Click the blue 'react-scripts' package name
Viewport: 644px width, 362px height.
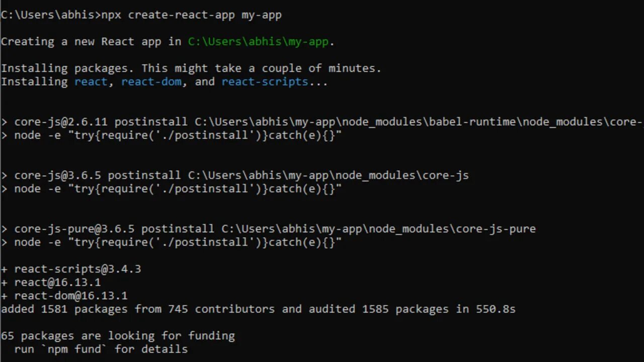265,82
